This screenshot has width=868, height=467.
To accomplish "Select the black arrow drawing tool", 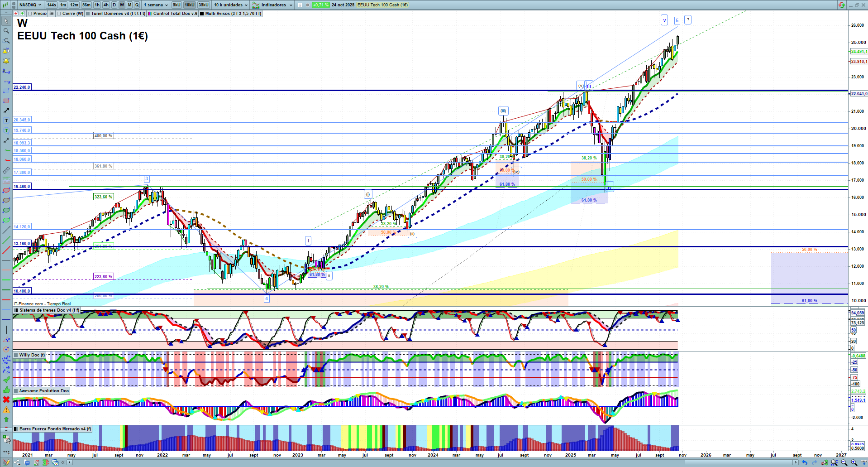I will click(x=6, y=111).
